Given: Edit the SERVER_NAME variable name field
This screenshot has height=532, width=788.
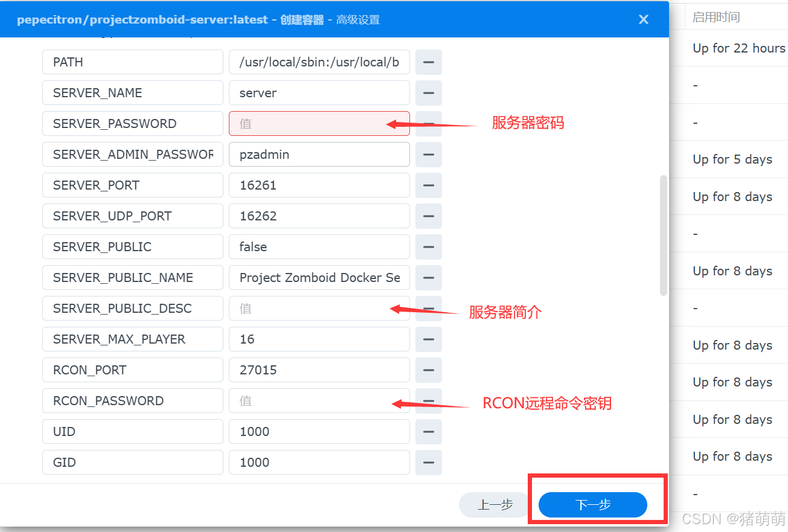Looking at the screenshot, I should tap(133, 93).
